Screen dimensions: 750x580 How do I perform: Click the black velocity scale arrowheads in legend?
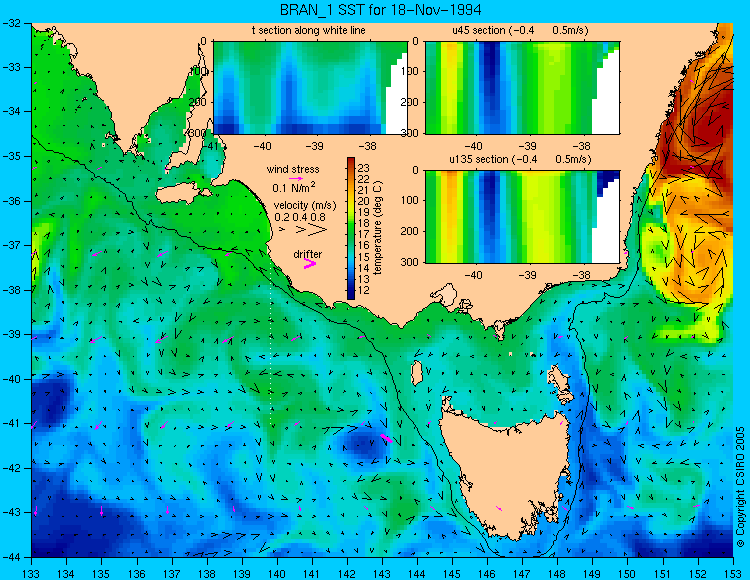[305, 230]
